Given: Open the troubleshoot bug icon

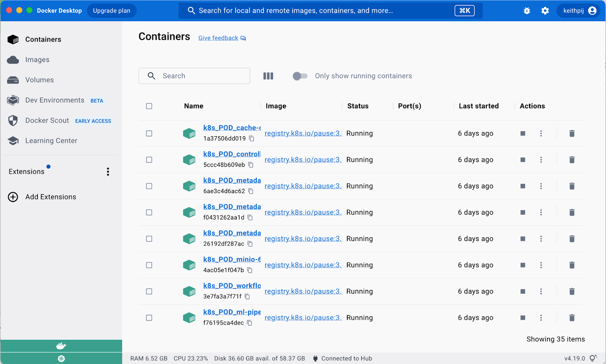Looking at the screenshot, I should click(527, 11).
